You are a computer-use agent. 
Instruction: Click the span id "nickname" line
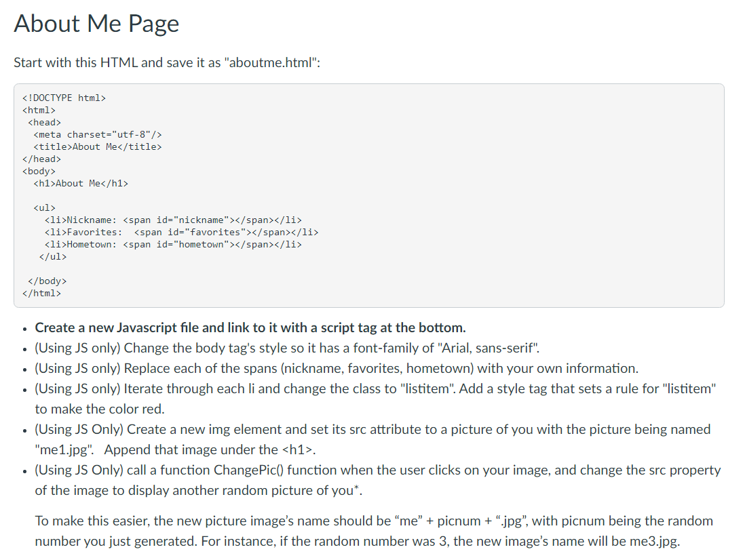[170, 219]
